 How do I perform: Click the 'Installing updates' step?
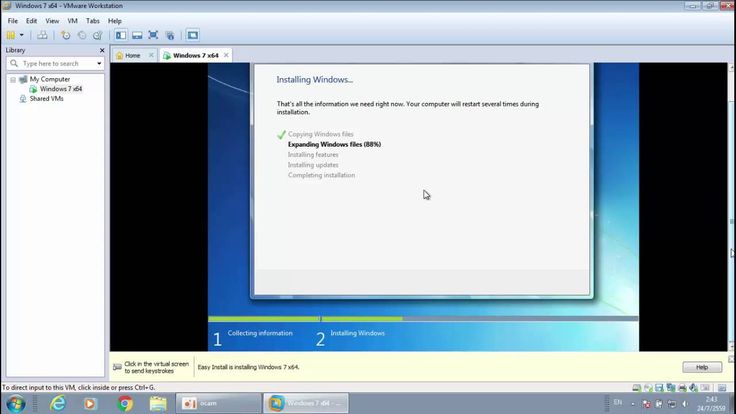point(313,165)
